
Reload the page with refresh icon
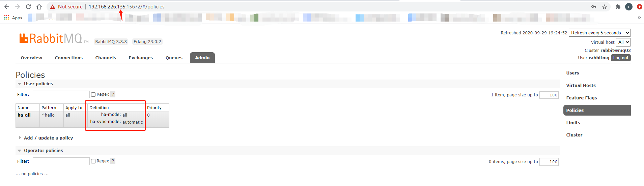click(x=28, y=7)
